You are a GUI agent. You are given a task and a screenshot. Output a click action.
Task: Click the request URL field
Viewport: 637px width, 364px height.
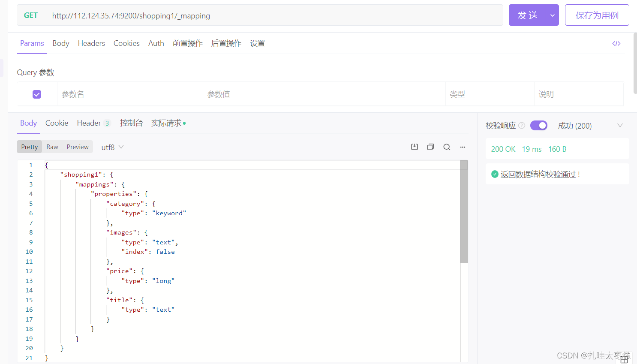tap(274, 15)
